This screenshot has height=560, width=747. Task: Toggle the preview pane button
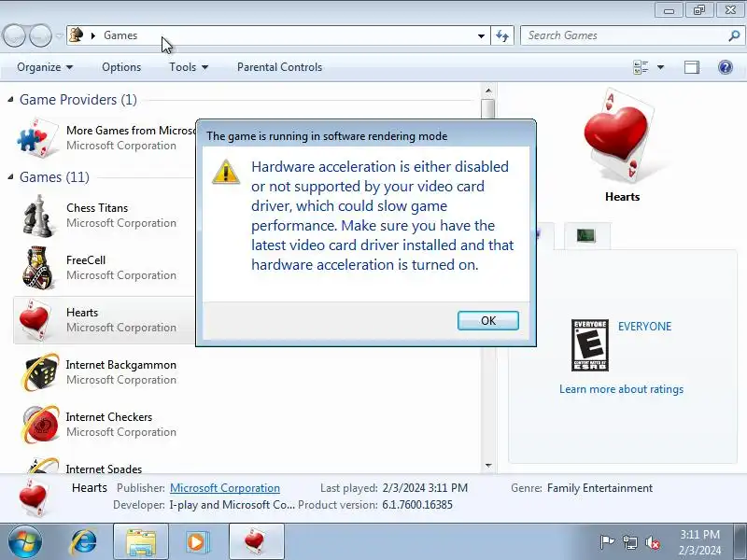click(692, 67)
